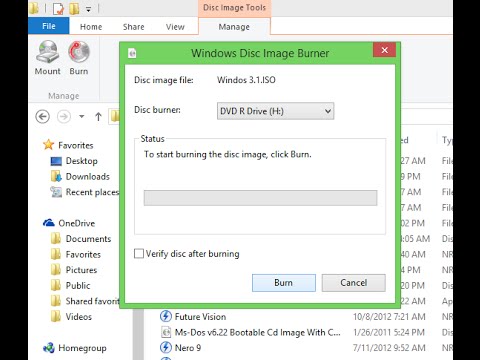Viewport: 480px width, 360px height.
Task: Open the recent locations dropdown arrow
Action: [82, 117]
